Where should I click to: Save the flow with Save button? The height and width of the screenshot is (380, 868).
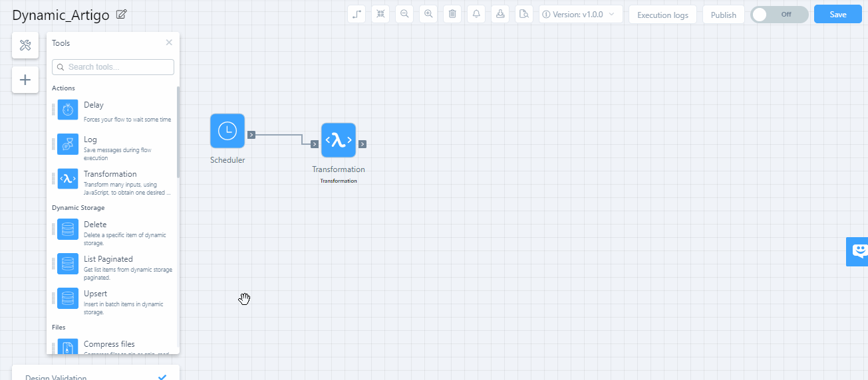(x=837, y=15)
